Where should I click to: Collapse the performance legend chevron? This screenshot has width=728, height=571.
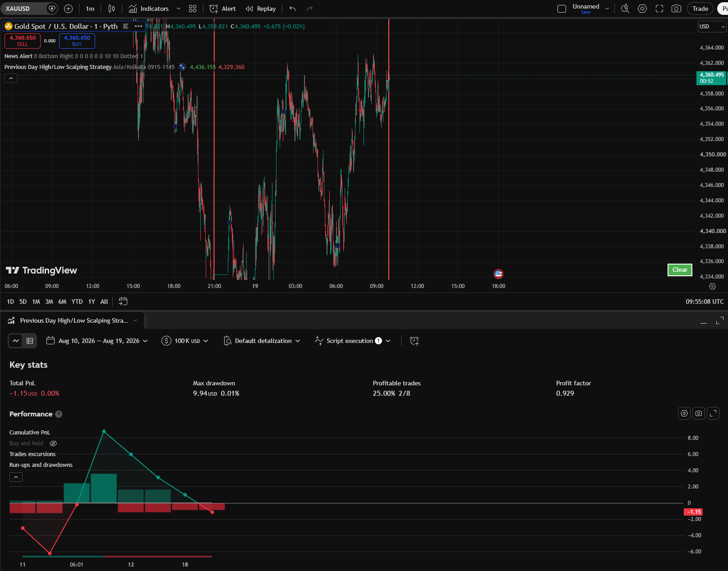[16, 477]
